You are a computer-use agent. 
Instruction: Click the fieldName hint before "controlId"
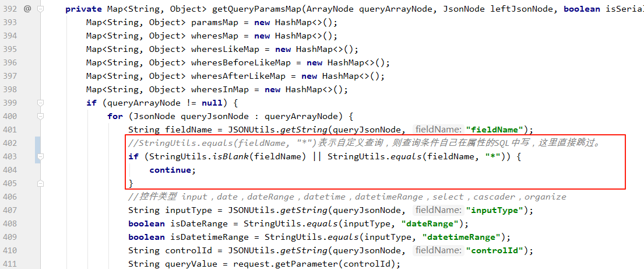438,251
